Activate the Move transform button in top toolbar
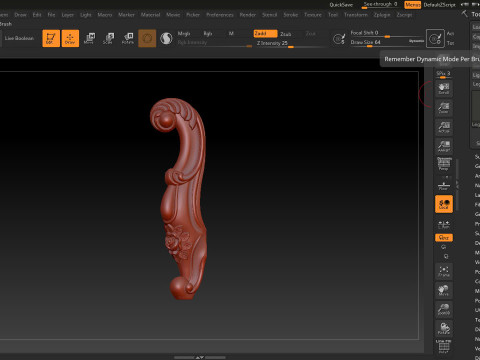The height and width of the screenshot is (360, 480). tap(89, 38)
